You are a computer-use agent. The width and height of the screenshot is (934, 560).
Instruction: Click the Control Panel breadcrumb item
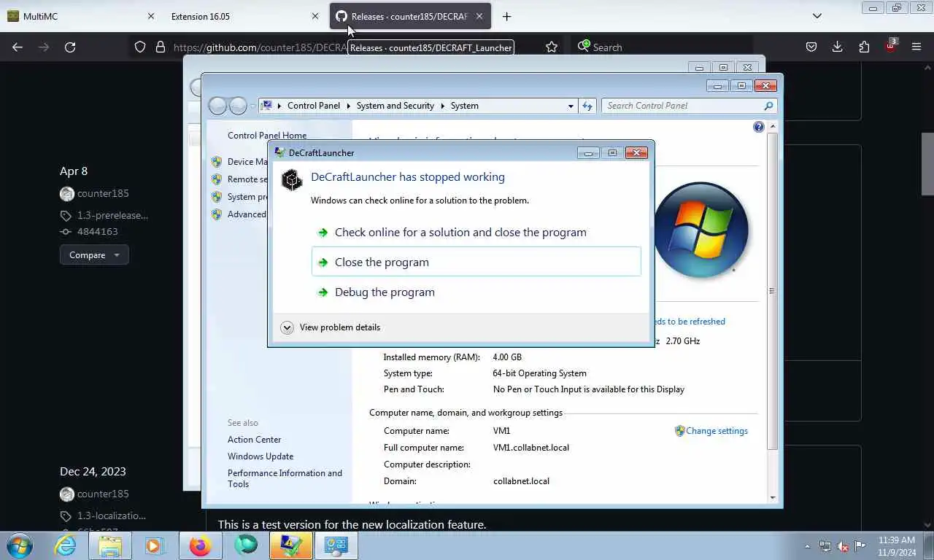[x=314, y=106]
